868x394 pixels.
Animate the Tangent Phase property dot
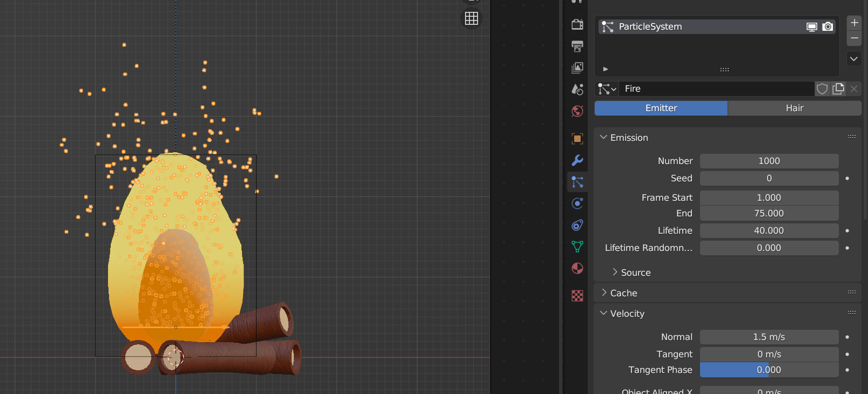847,370
